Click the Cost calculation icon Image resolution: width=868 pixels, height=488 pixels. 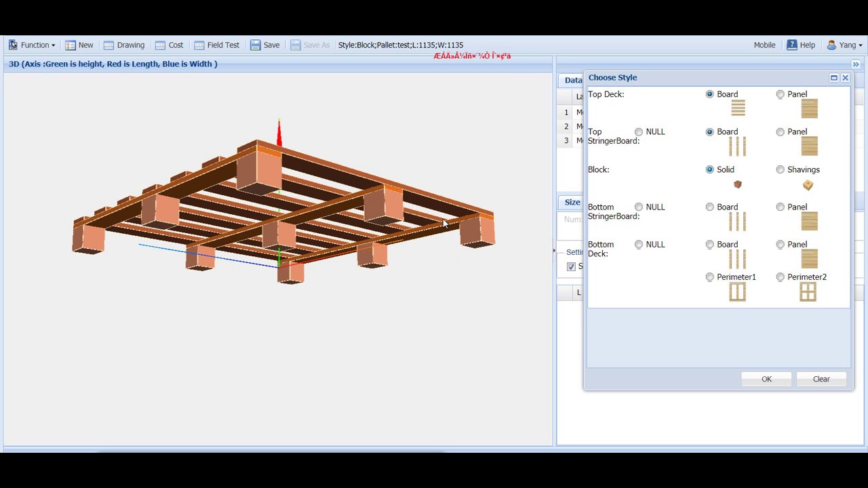point(160,45)
